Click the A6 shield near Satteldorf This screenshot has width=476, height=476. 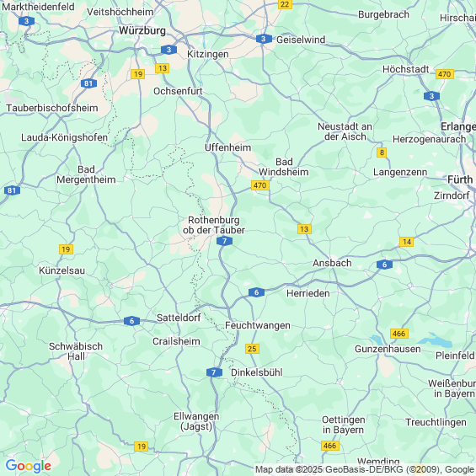point(131,321)
